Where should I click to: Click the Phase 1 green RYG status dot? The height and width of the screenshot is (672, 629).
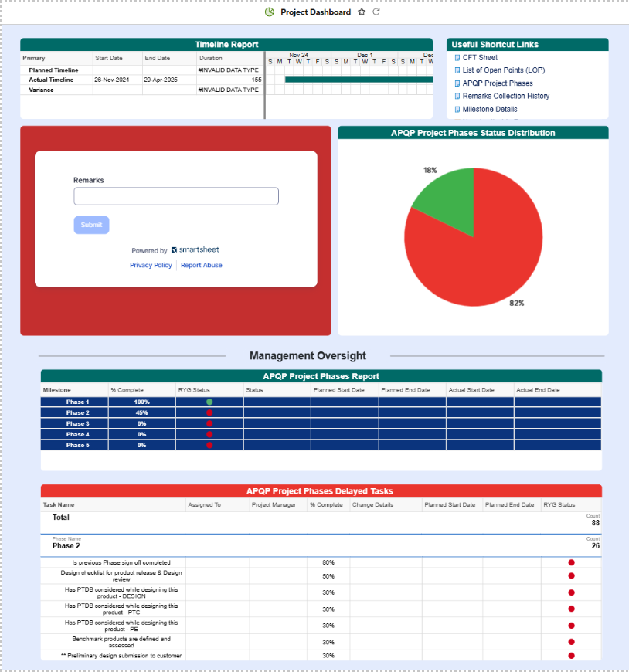click(209, 402)
